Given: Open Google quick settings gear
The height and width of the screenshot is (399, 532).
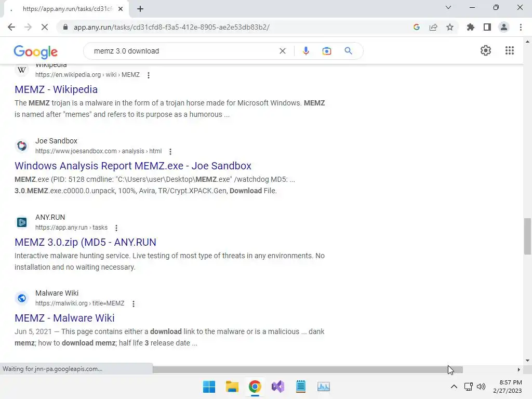Looking at the screenshot, I should tap(486, 50).
